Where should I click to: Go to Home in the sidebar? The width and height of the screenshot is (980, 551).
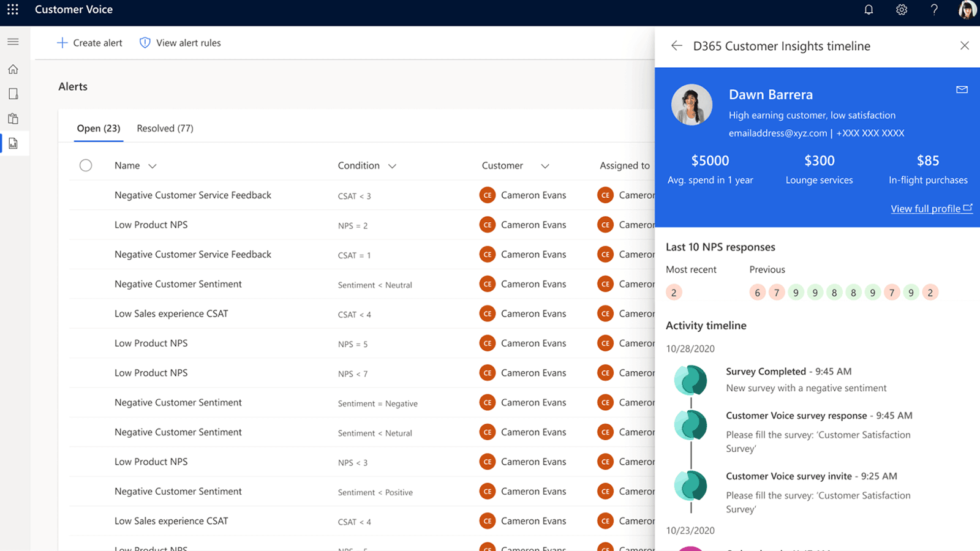click(x=13, y=69)
